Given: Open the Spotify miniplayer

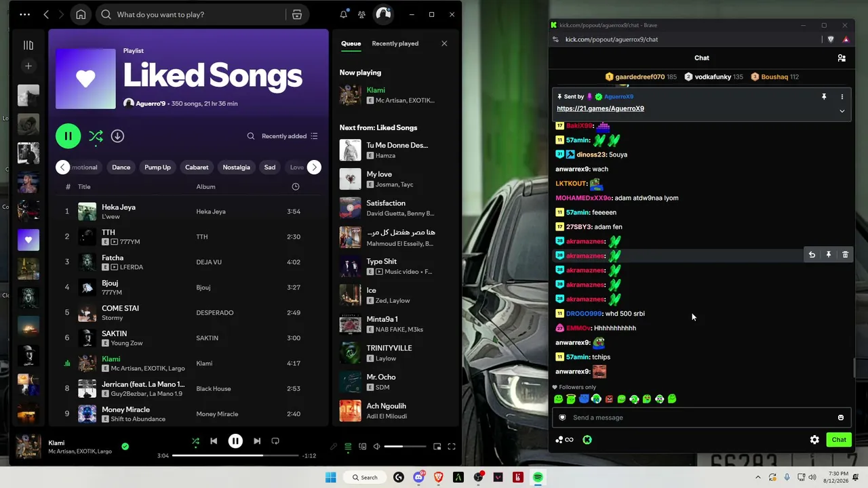Looking at the screenshot, I should (x=437, y=447).
